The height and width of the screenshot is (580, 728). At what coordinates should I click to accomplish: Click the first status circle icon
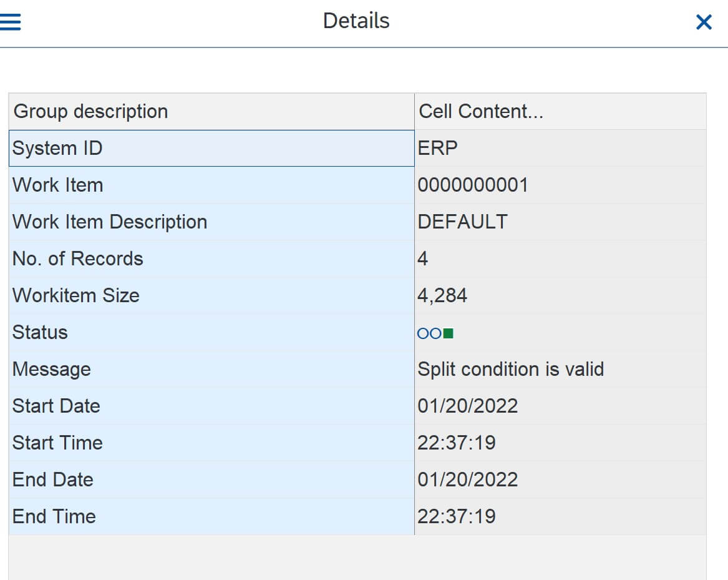(x=422, y=333)
